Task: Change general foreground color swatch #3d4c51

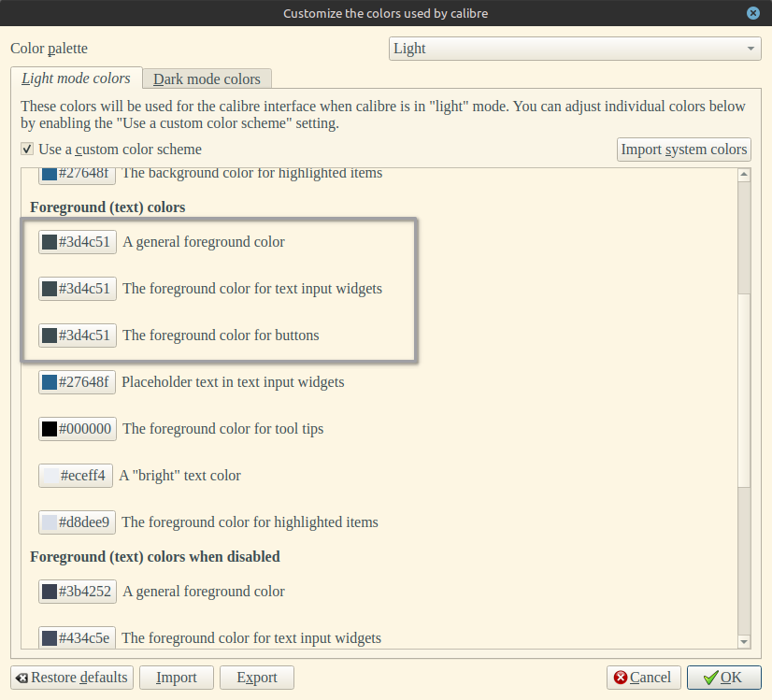Action: pyautogui.click(x=78, y=242)
